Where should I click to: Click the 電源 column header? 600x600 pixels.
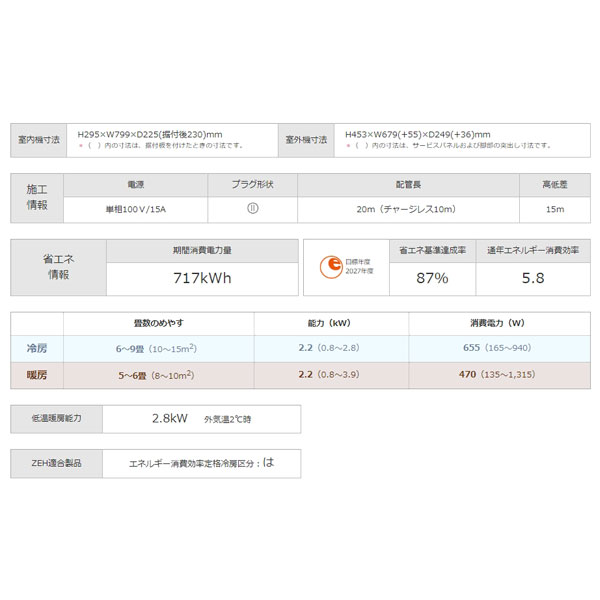[136, 185]
